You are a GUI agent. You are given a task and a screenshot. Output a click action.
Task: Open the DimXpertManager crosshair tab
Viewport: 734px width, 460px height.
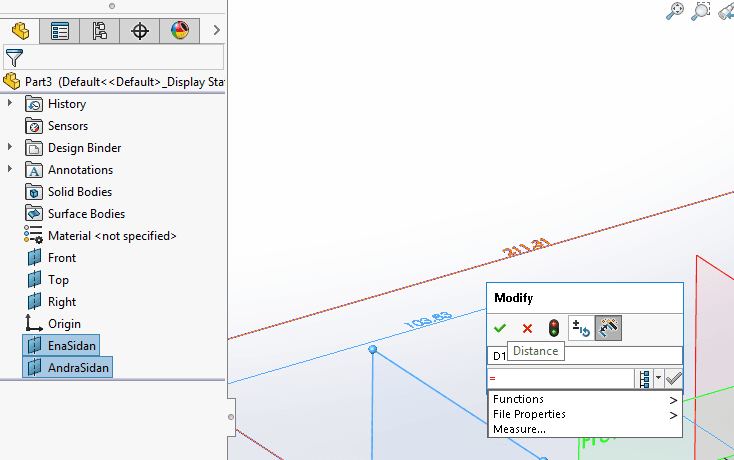click(140, 31)
